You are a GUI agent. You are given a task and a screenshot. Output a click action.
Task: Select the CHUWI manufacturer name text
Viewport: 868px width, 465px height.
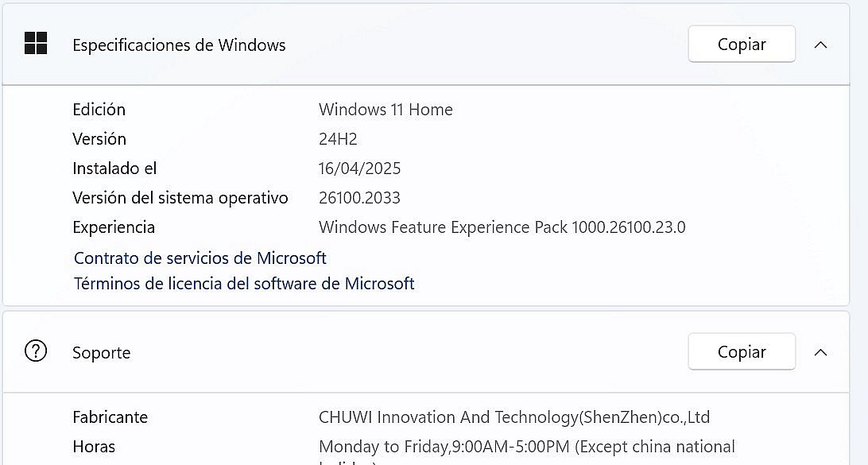pos(514,417)
